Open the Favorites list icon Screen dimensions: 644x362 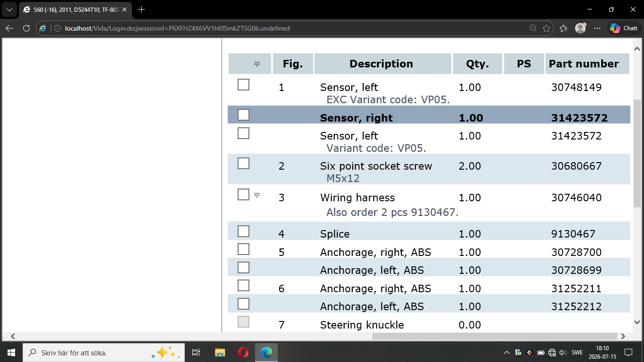pos(563,28)
